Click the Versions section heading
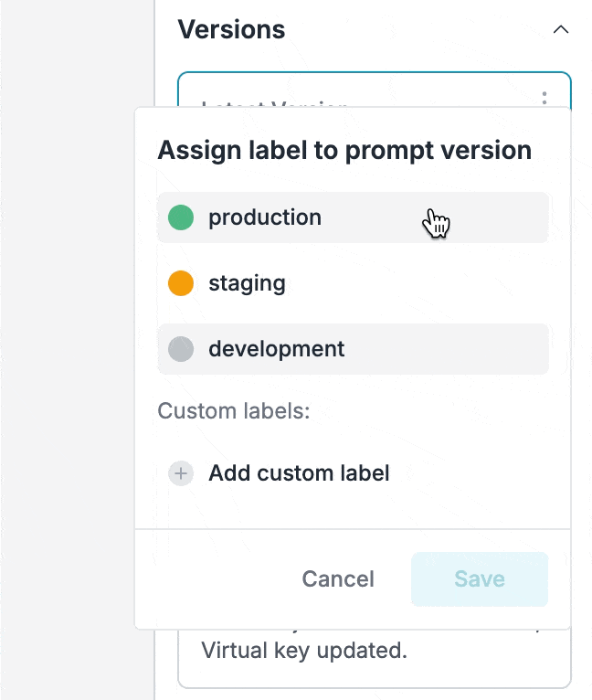The image size is (592, 700). 231,29
